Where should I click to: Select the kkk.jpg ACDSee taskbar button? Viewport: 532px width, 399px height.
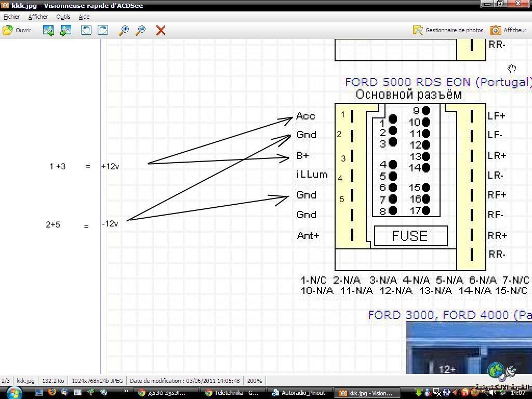point(367,393)
